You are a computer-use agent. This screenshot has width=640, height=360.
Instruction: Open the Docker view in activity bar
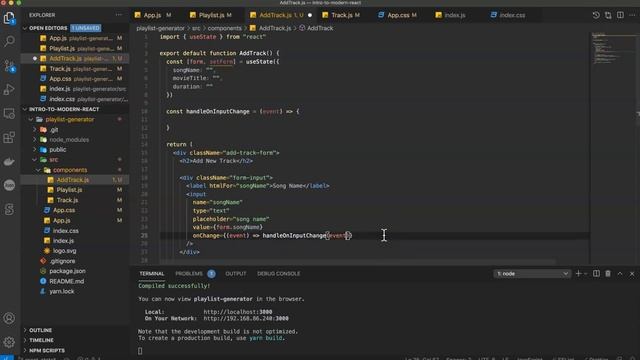9,162
